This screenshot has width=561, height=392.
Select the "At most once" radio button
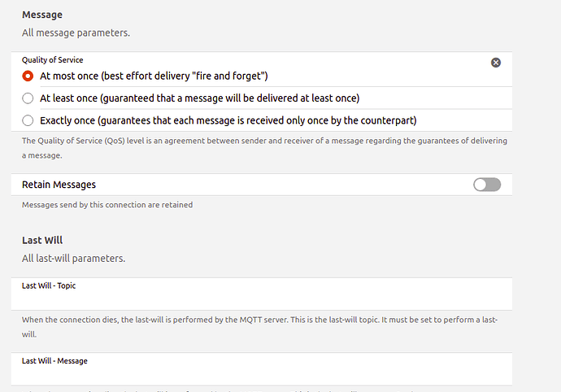[x=28, y=76]
